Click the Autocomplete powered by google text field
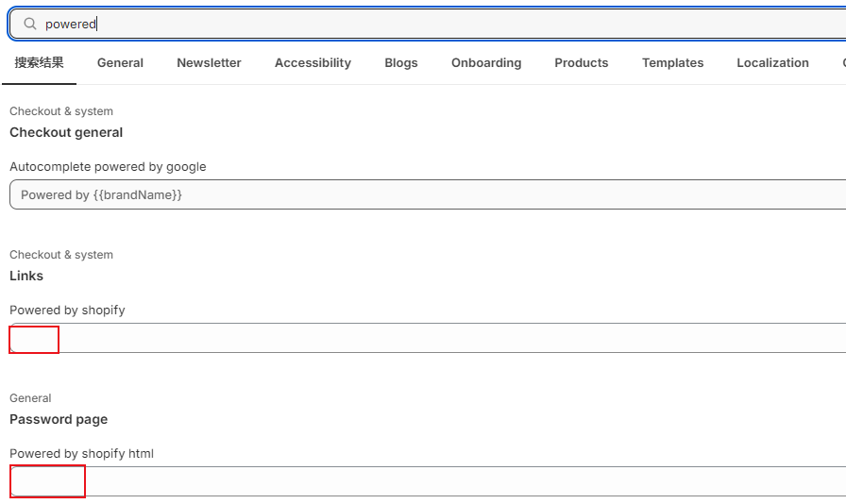 425,194
